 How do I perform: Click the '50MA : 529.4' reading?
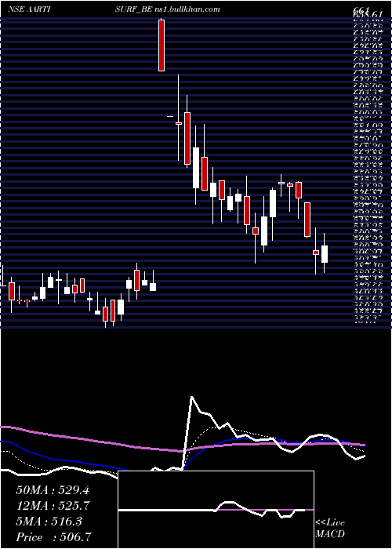53,490
